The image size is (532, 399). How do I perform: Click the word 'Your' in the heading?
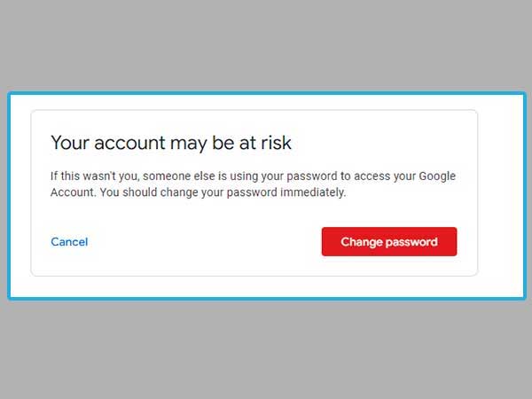point(70,143)
